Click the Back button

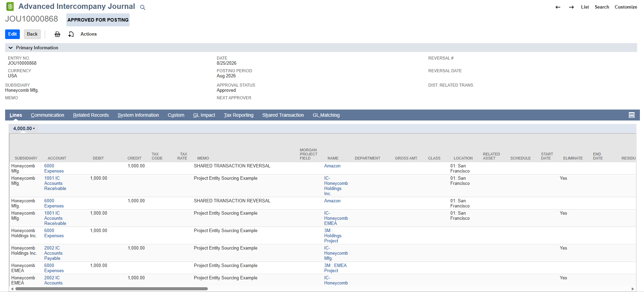coord(32,34)
